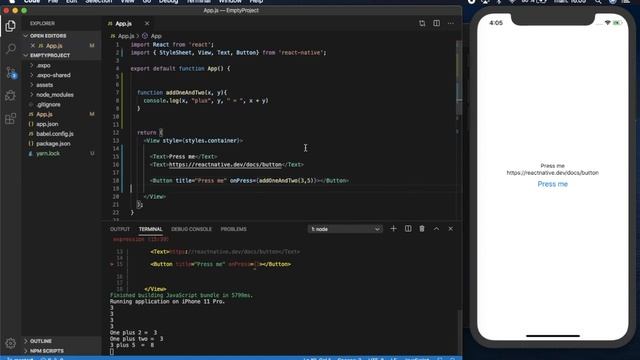Open the File menu in menu bar

coord(53,2)
